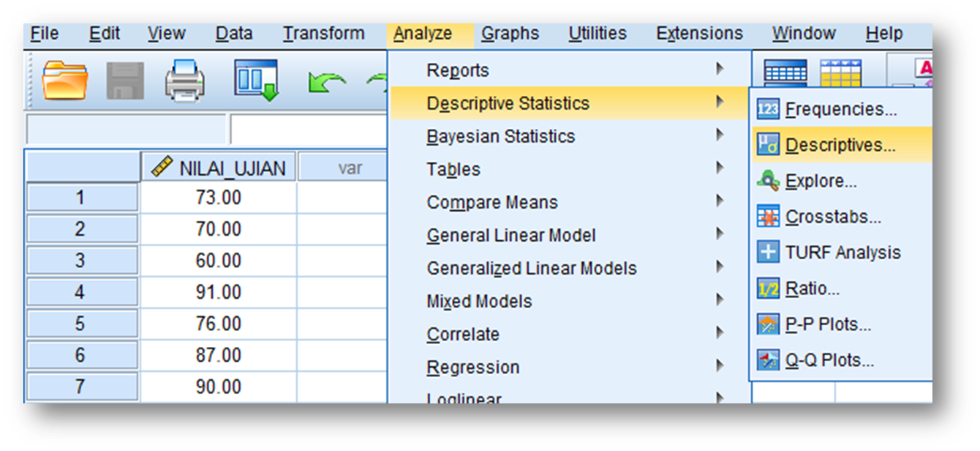Open the View menu
The image size is (980, 451).
pyautogui.click(x=166, y=34)
